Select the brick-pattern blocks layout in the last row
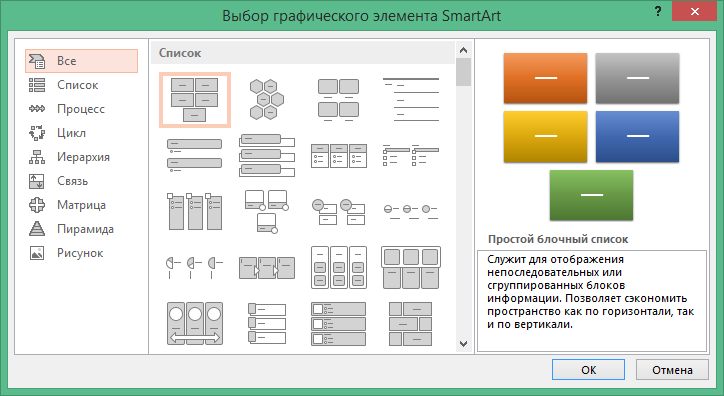 click(410, 324)
